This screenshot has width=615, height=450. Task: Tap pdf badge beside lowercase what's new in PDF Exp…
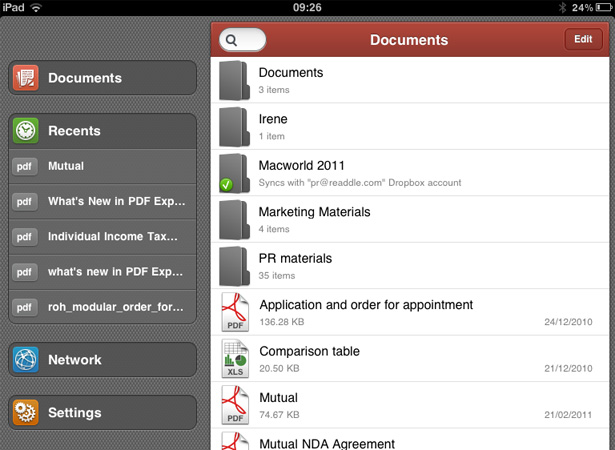point(24,272)
